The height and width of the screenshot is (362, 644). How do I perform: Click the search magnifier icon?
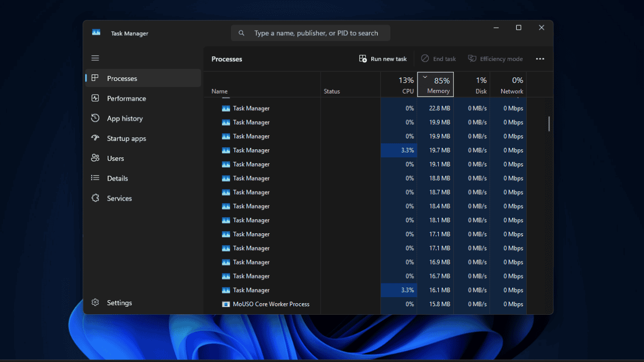tap(242, 33)
